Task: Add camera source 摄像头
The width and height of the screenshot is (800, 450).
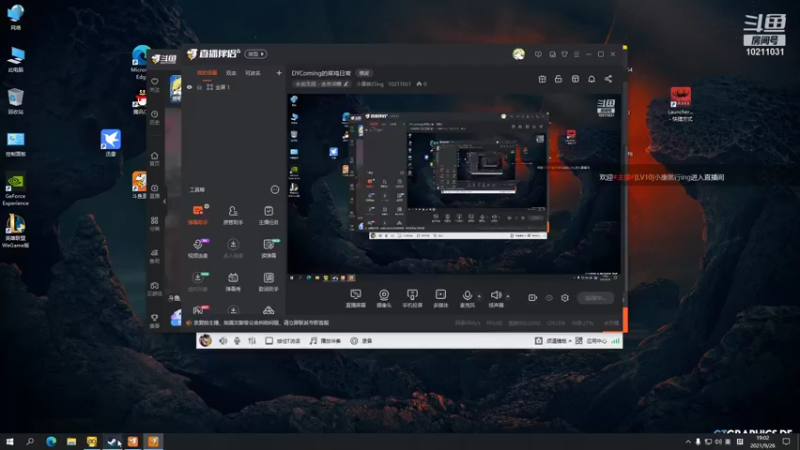Action: (384, 298)
